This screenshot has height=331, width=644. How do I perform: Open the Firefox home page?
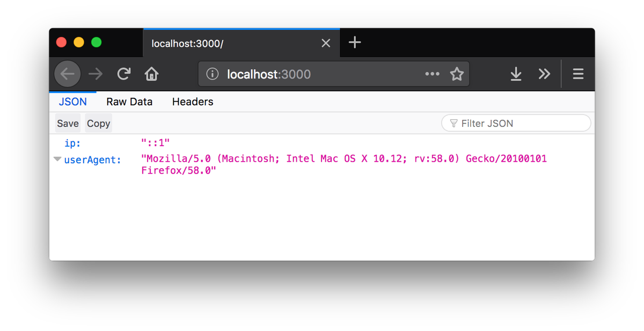pos(152,74)
